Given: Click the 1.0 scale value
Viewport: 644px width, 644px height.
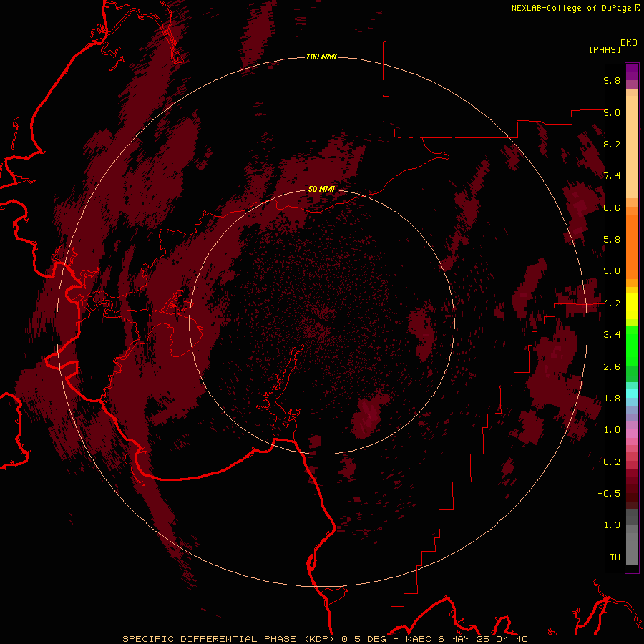Looking at the screenshot, I should point(612,430).
